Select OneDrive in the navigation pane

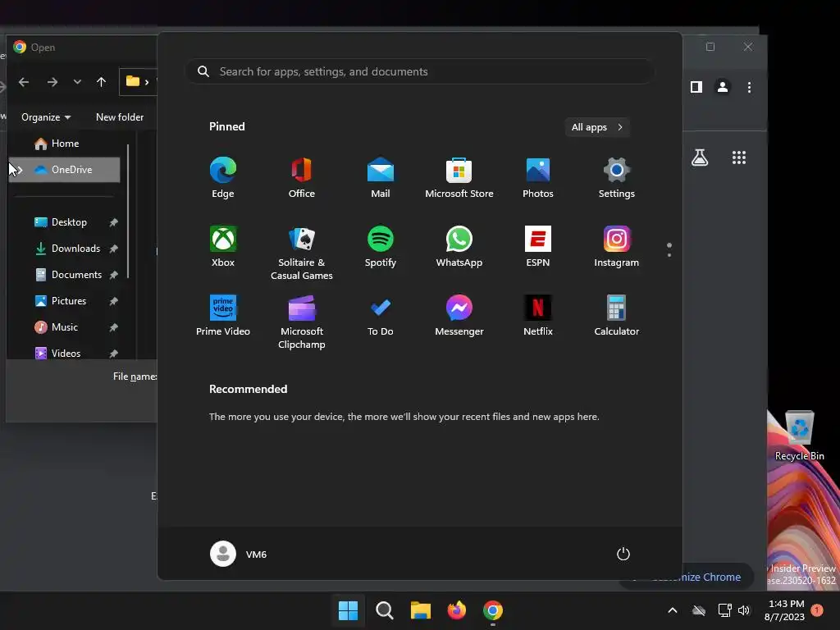tap(64, 170)
